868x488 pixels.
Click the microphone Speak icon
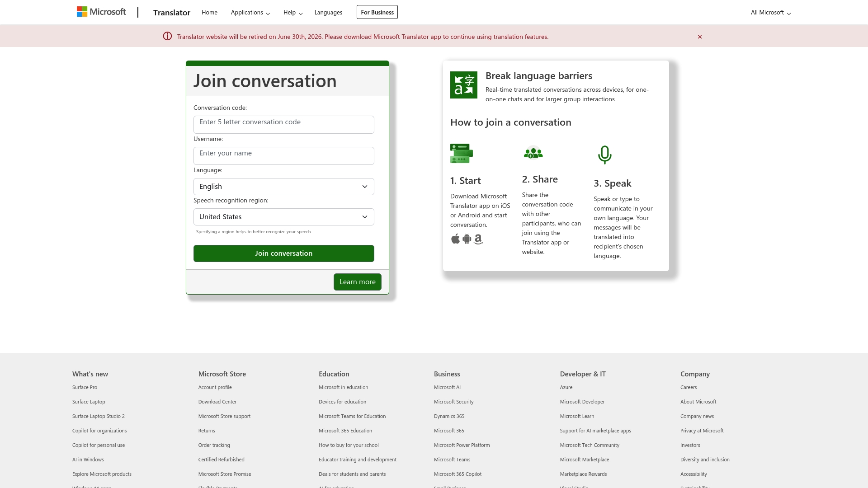pyautogui.click(x=604, y=155)
